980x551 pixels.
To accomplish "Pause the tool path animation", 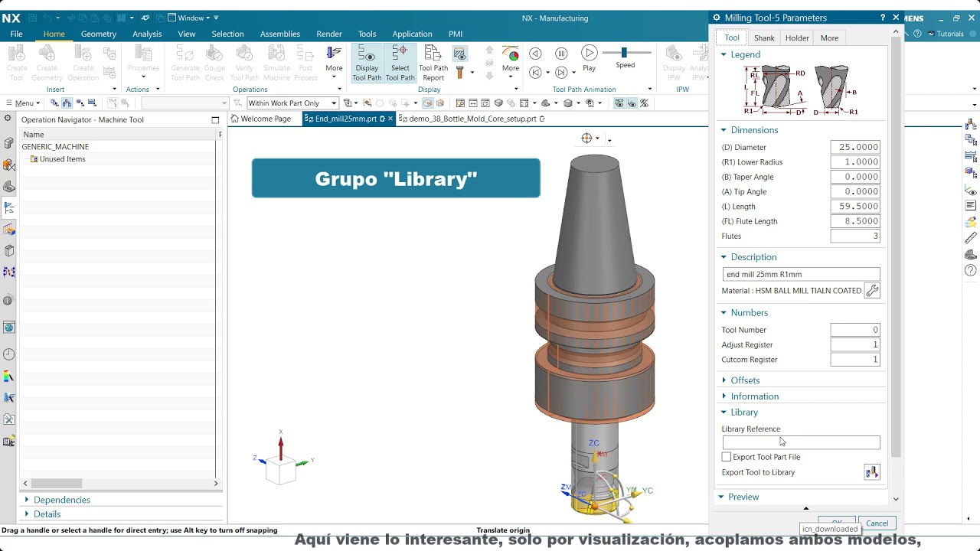I will point(561,53).
